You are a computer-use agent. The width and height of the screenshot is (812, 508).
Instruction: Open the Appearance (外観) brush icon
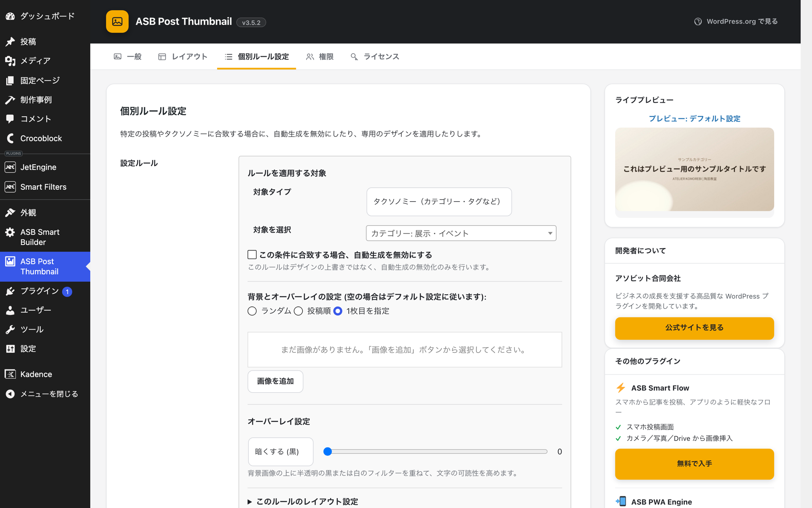[10, 213]
